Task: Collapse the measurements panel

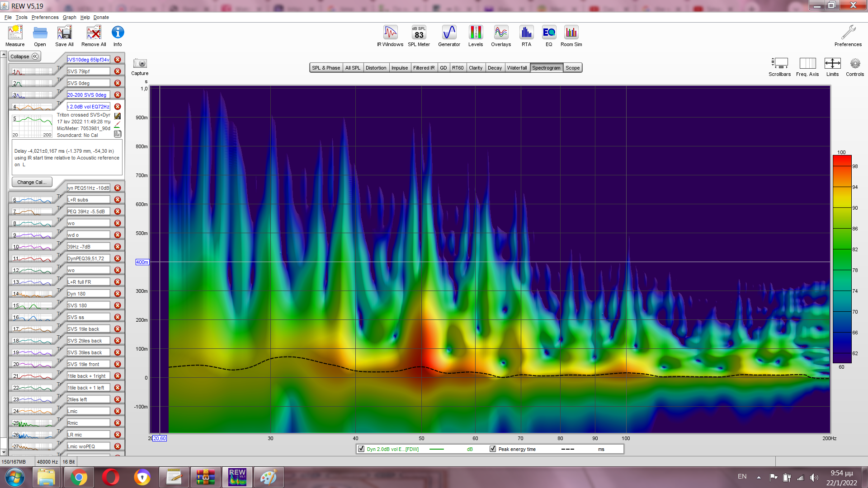Action: 24,56
